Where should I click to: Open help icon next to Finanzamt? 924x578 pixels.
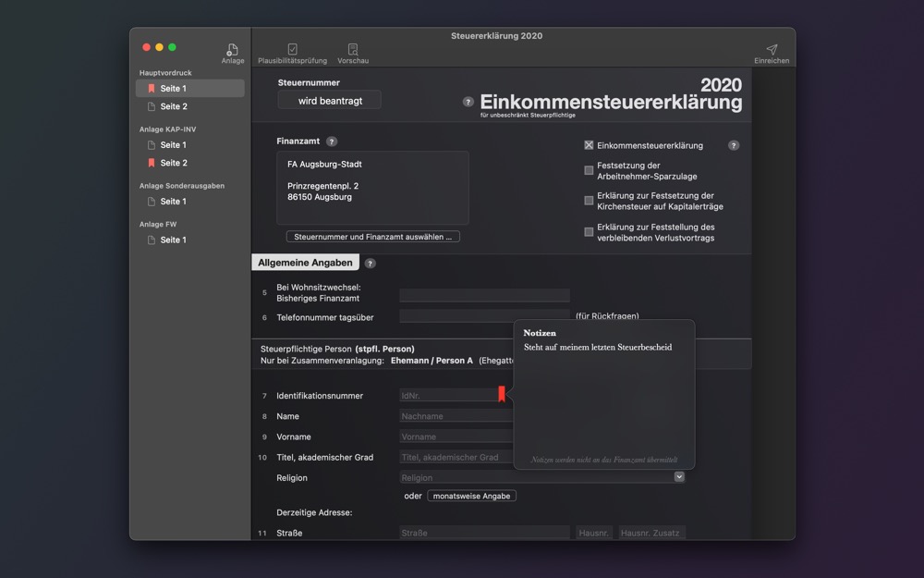point(332,141)
